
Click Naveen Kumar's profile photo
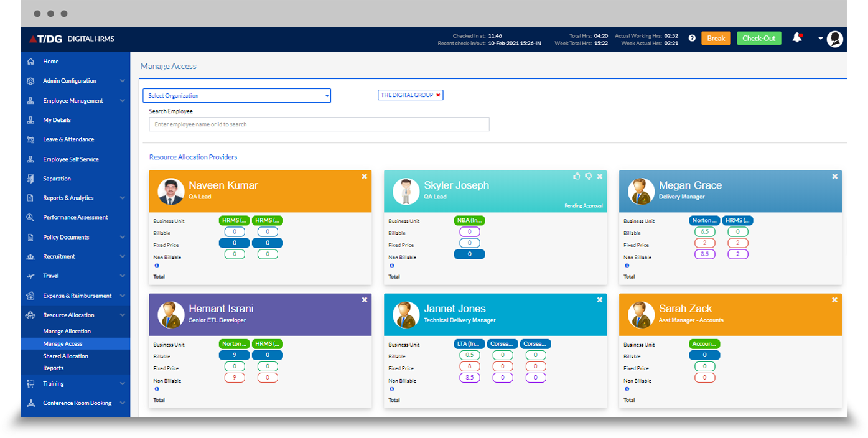tap(170, 192)
